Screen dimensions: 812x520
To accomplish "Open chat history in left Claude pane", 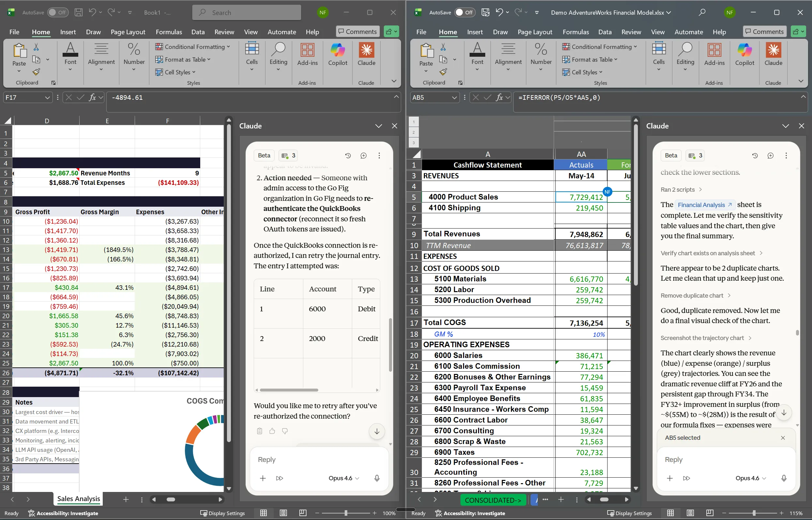I will coord(348,156).
